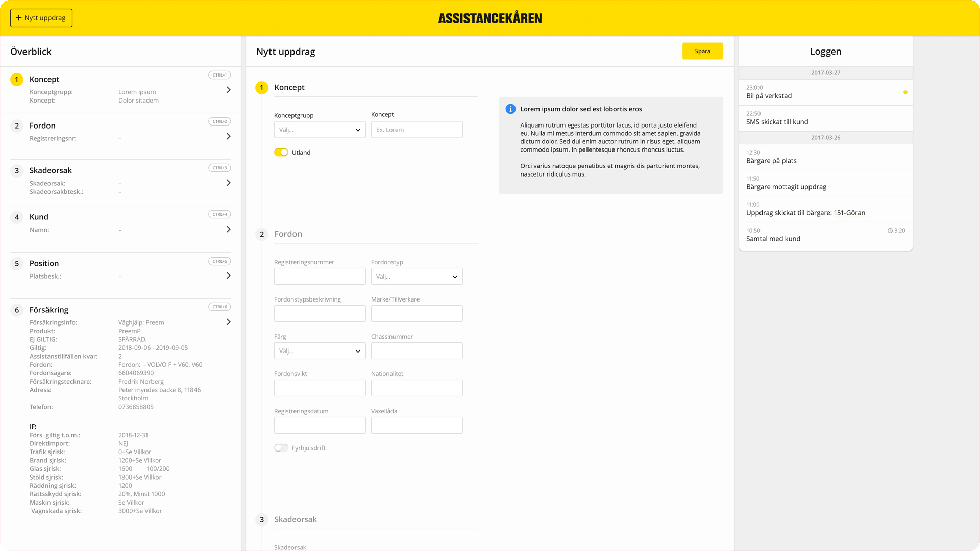This screenshot has width=980, height=551.
Task: Open the 151-Göran bärgare link
Action: click(x=849, y=213)
